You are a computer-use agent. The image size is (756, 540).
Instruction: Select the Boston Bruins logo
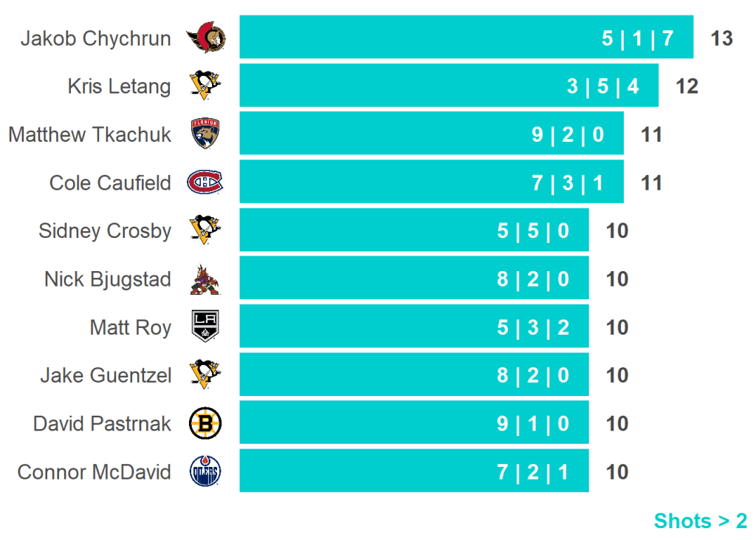tap(205, 423)
